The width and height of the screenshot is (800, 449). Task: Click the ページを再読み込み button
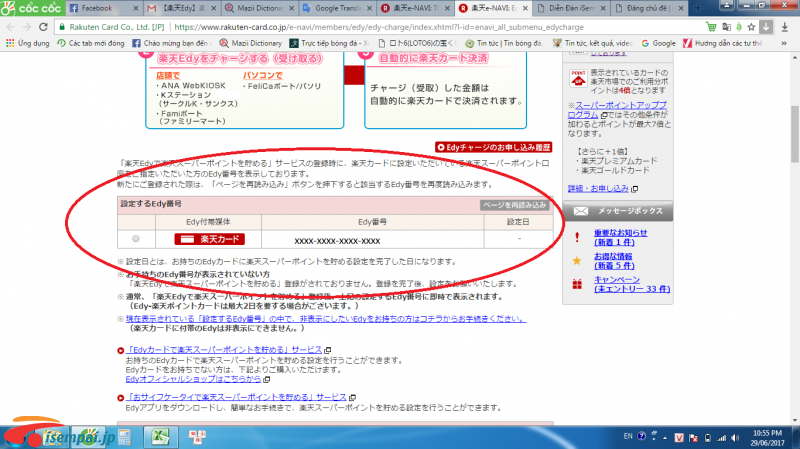pos(514,205)
